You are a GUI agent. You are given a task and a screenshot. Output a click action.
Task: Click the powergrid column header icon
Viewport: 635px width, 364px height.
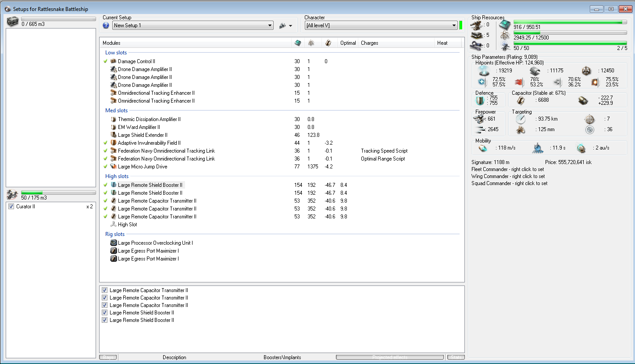pyautogui.click(x=311, y=43)
